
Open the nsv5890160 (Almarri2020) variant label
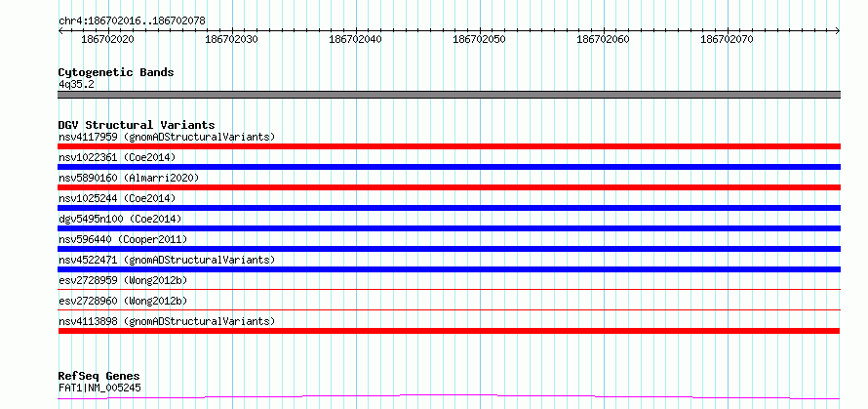pos(129,178)
